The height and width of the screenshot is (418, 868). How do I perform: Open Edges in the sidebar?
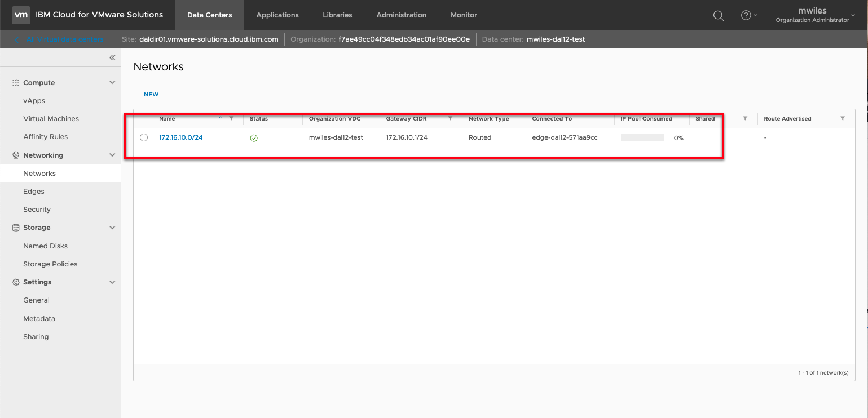point(34,192)
